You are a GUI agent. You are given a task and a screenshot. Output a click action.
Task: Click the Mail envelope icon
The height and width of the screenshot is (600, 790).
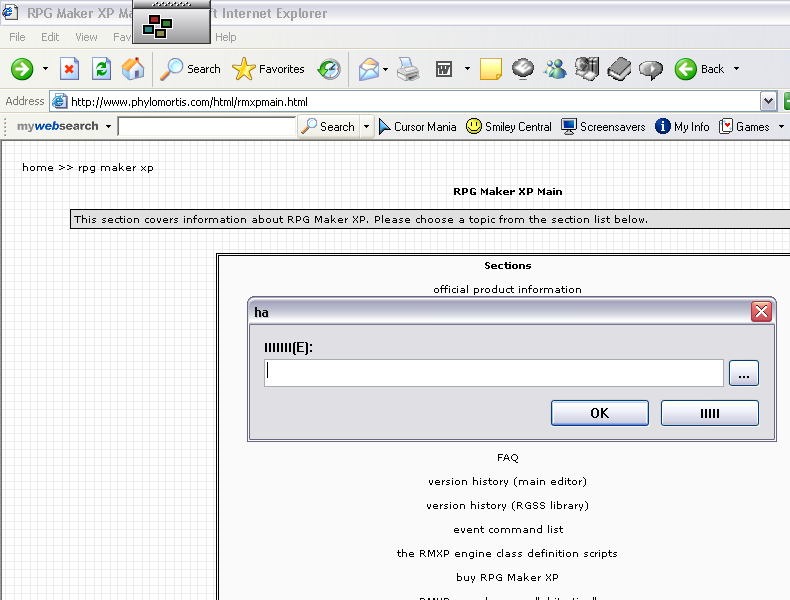(x=369, y=69)
